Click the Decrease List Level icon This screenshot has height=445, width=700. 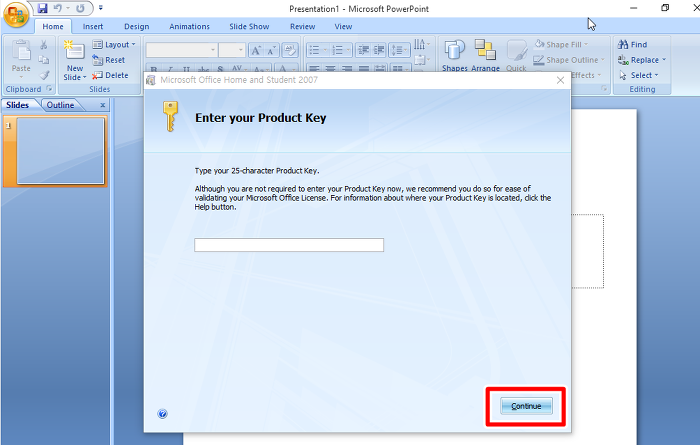click(363, 50)
